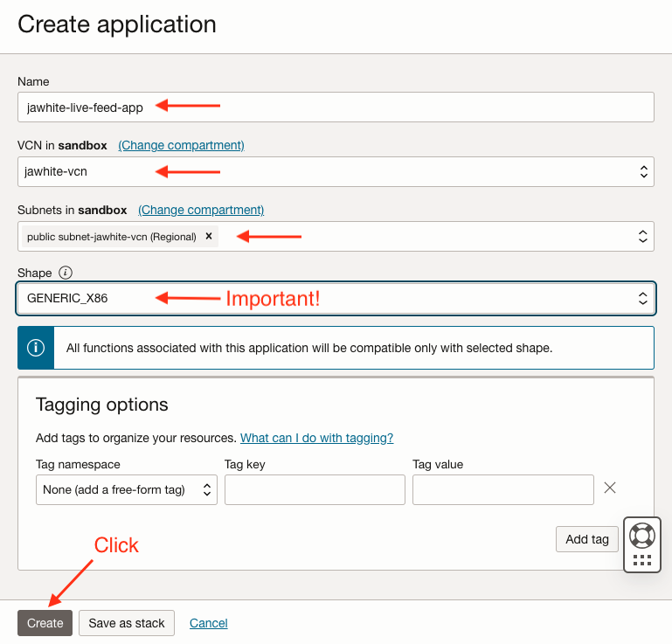This screenshot has width=672, height=644.
Task: Click the Tagging options heading
Action: click(102, 405)
